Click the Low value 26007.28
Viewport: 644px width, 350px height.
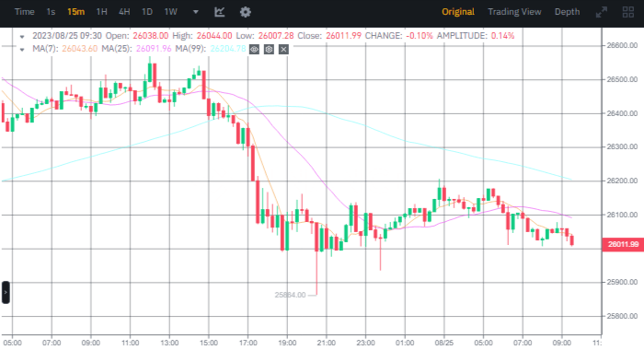[x=276, y=36]
